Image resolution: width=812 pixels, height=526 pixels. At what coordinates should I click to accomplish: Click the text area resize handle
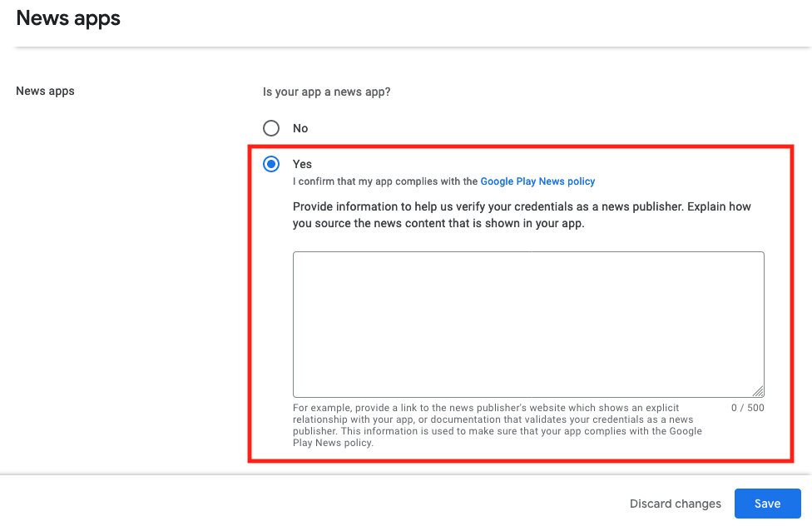(x=758, y=391)
